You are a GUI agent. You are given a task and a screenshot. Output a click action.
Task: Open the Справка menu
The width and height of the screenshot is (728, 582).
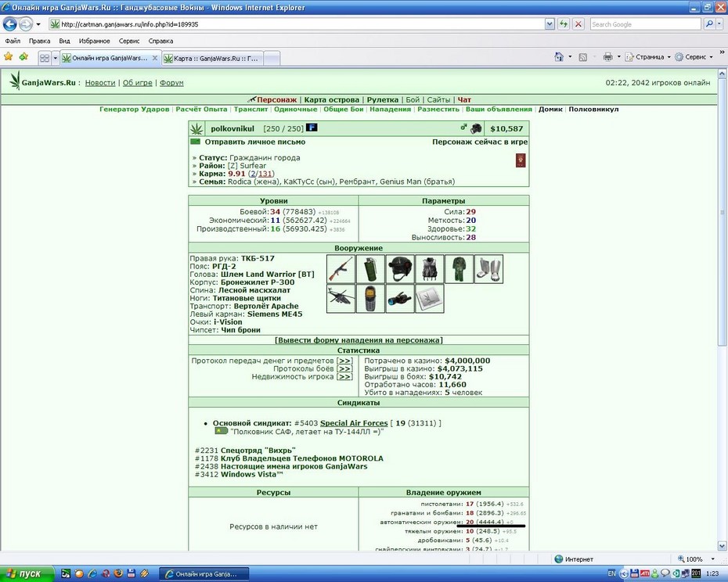coord(160,41)
